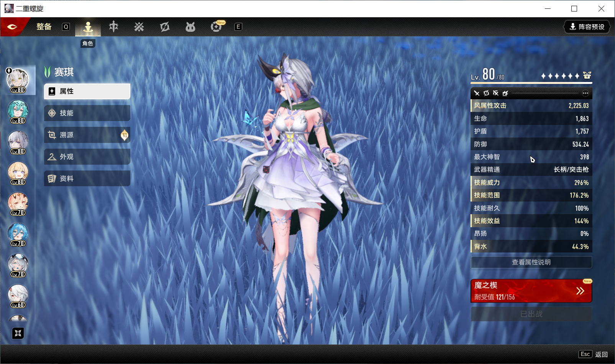Click the gift box icon beside stars

tap(587, 75)
